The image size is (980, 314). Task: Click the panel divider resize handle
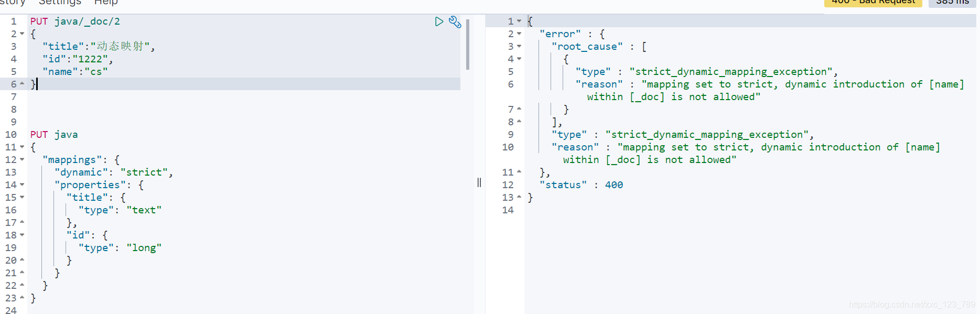tap(479, 182)
